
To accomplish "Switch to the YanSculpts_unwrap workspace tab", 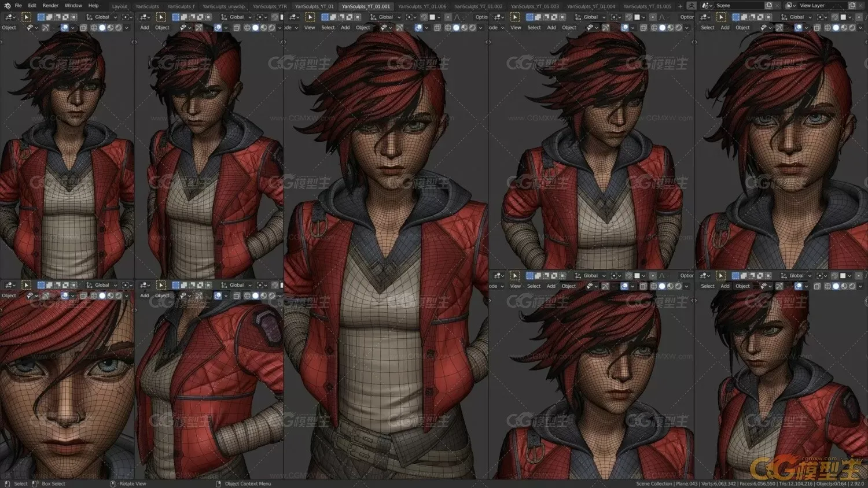I will 223,6.
